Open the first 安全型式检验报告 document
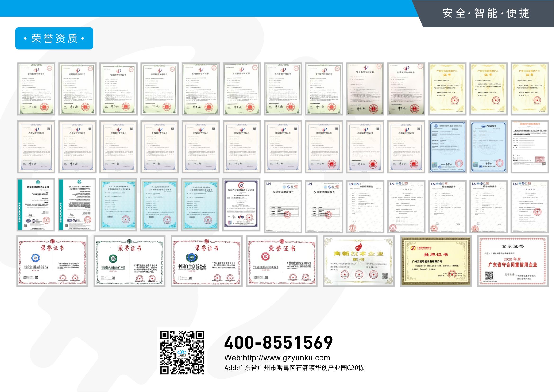The height and width of the screenshot is (392, 554). (x=283, y=207)
